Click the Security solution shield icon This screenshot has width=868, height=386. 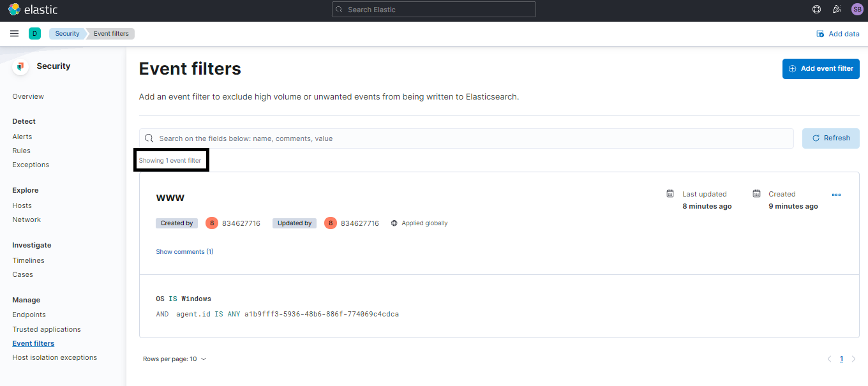(20, 66)
